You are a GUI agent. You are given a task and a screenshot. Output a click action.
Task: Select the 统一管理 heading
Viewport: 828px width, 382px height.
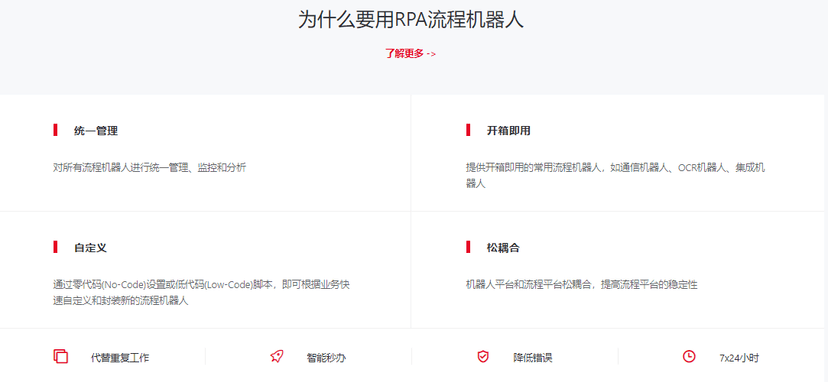click(x=96, y=131)
